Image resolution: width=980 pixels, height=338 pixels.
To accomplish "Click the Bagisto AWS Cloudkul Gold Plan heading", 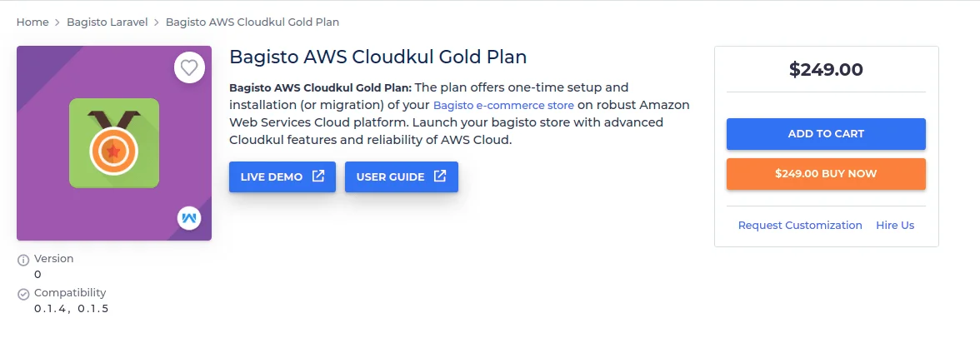I will point(377,57).
